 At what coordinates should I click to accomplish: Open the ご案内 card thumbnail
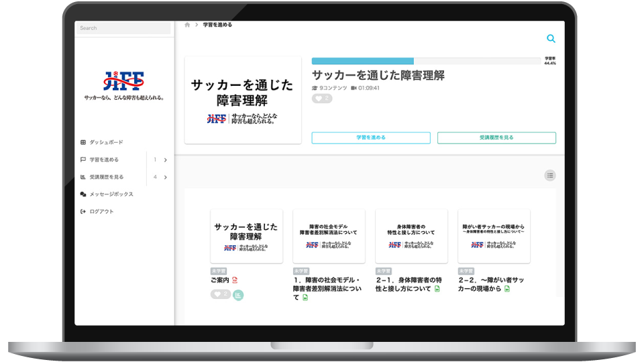click(246, 237)
